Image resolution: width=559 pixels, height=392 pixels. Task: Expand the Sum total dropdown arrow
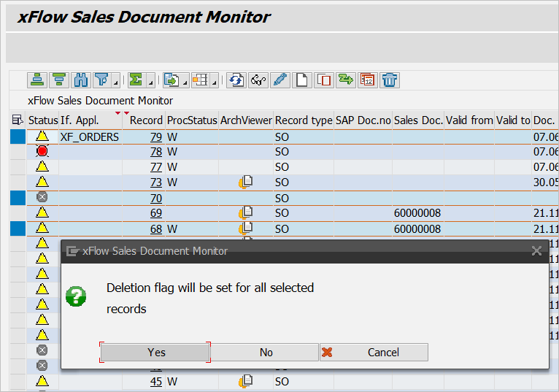point(150,82)
